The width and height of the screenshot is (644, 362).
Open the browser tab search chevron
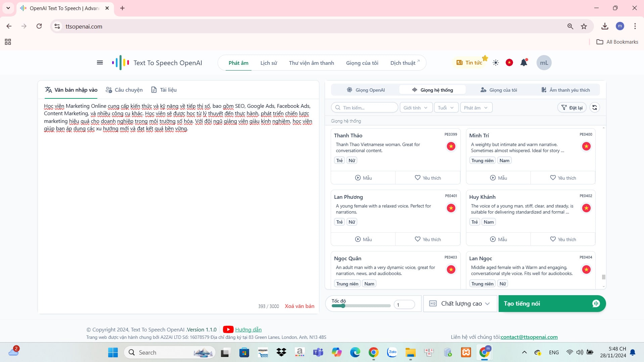(x=8, y=8)
